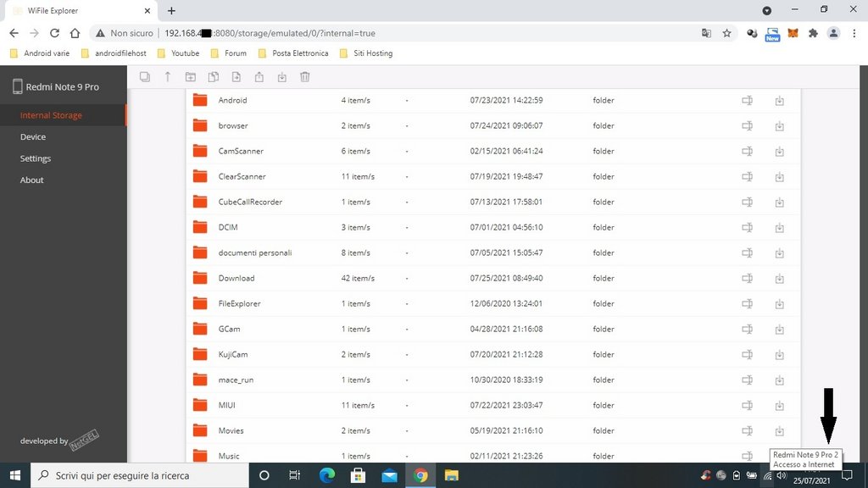Click the translate page icon
The width and height of the screenshot is (868, 488).
pos(706,33)
